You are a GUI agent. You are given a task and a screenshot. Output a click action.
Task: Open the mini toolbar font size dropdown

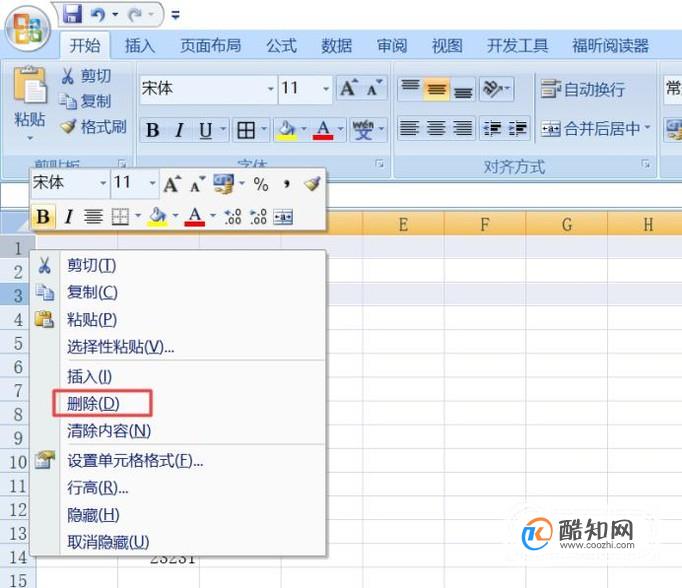click(x=152, y=183)
